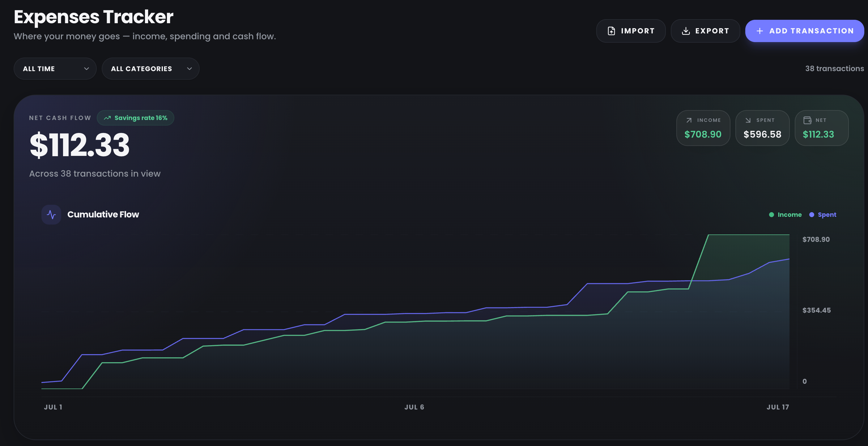Click the JUL 6 x-axis label
This screenshot has height=446, width=868.
pos(414,407)
